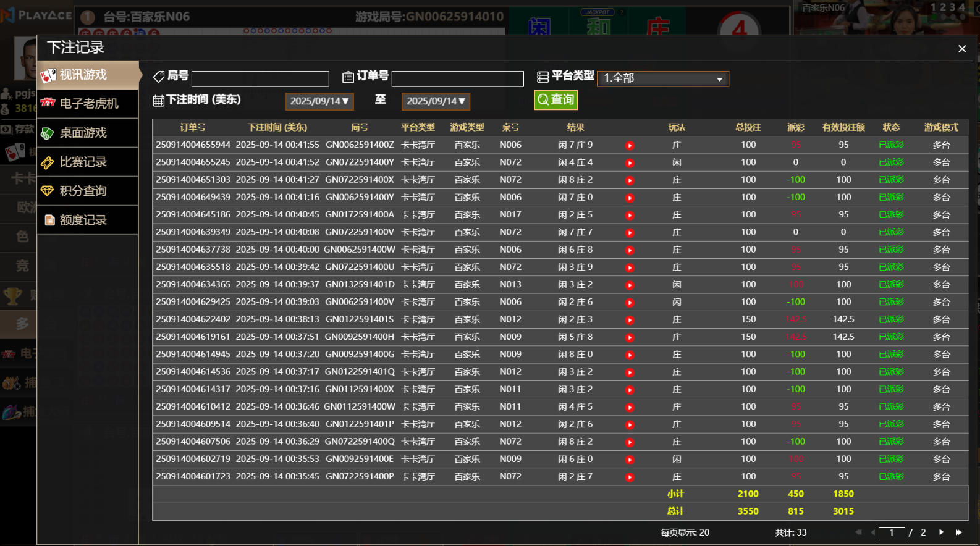Switch to 桌面游戏 tab
980x546 pixels.
(x=88, y=133)
